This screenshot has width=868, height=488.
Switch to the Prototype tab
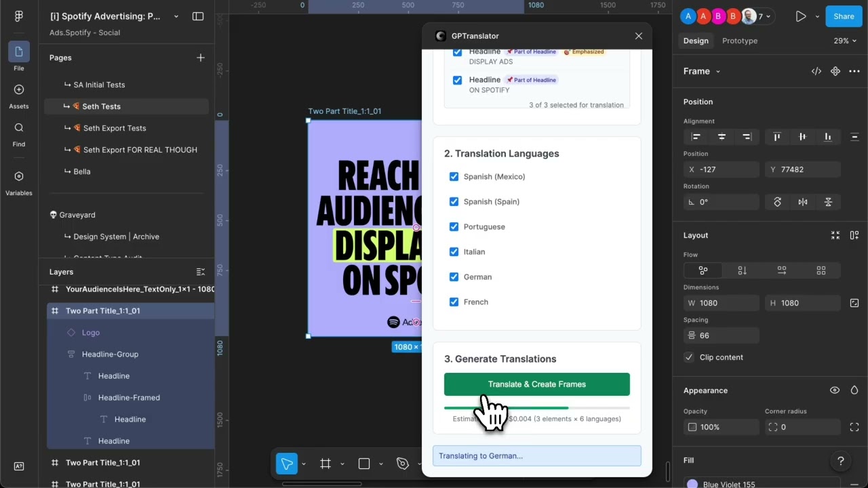click(x=740, y=41)
